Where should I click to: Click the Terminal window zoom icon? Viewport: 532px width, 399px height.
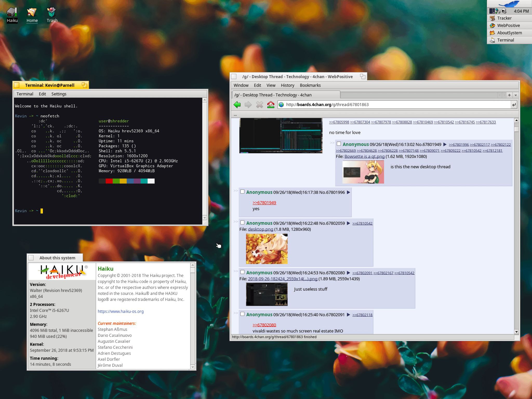(x=84, y=85)
